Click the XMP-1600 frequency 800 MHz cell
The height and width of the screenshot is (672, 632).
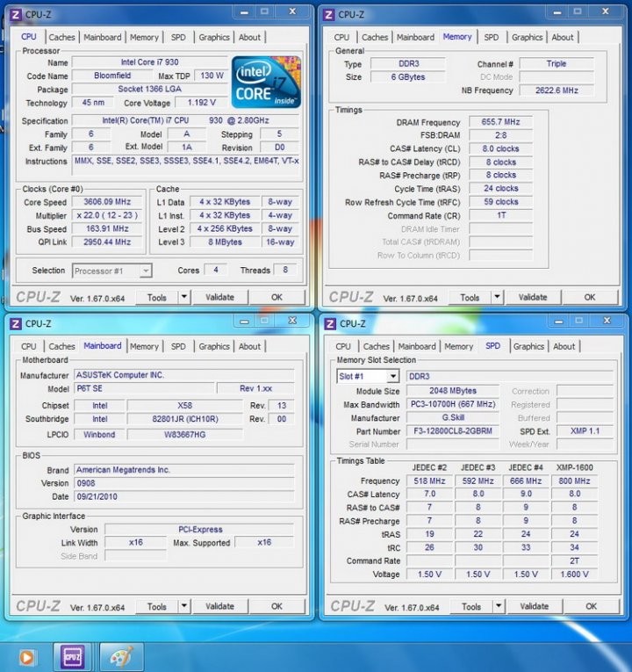point(574,481)
